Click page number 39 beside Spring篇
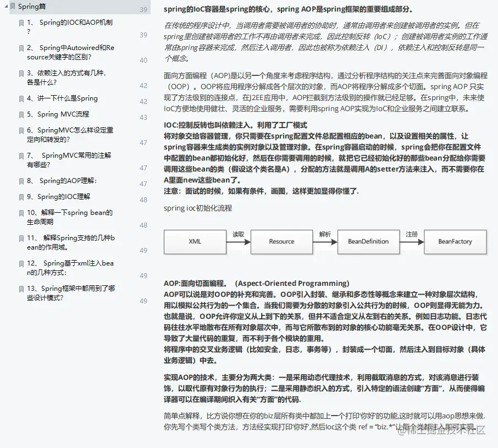Viewport: 498px width, 448px height. click(x=143, y=10)
